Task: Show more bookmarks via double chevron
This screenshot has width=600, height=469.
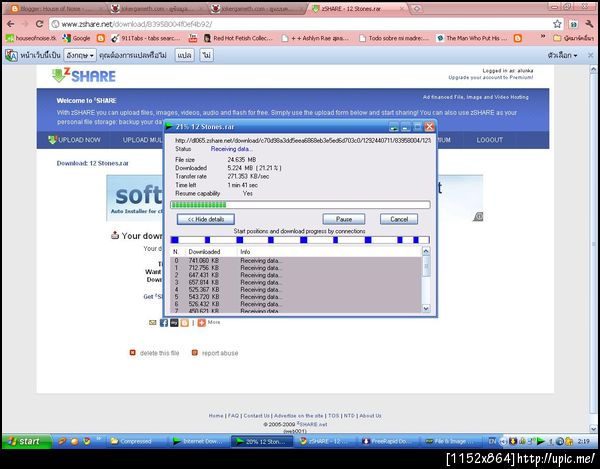Action: 543,37
